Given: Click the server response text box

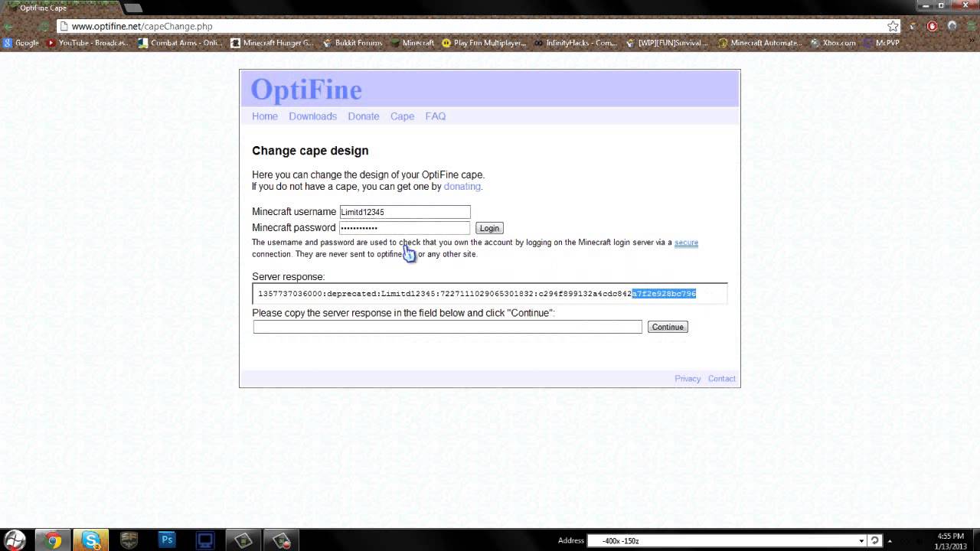Looking at the screenshot, I should 489,294.
